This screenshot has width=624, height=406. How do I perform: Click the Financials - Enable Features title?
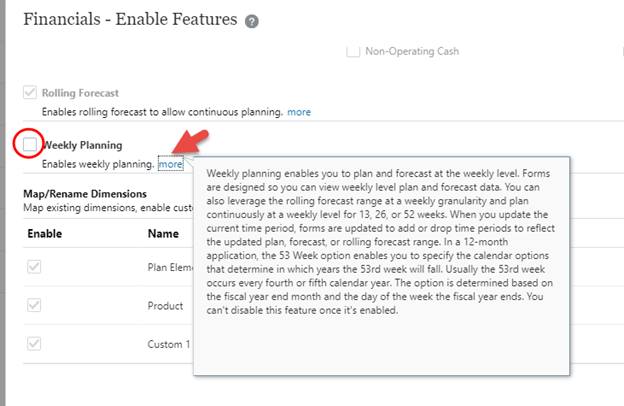tap(129, 20)
